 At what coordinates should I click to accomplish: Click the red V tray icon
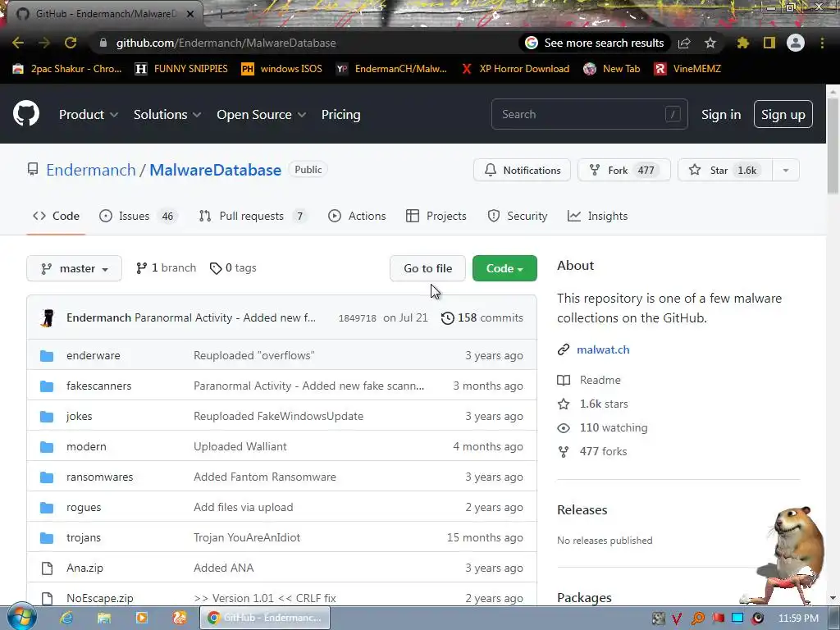coord(677,619)
